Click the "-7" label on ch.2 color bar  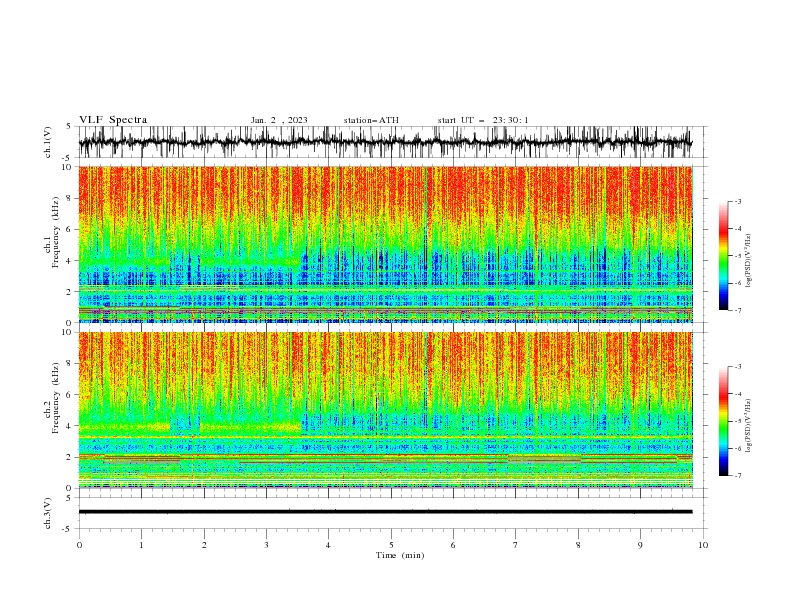737,476
